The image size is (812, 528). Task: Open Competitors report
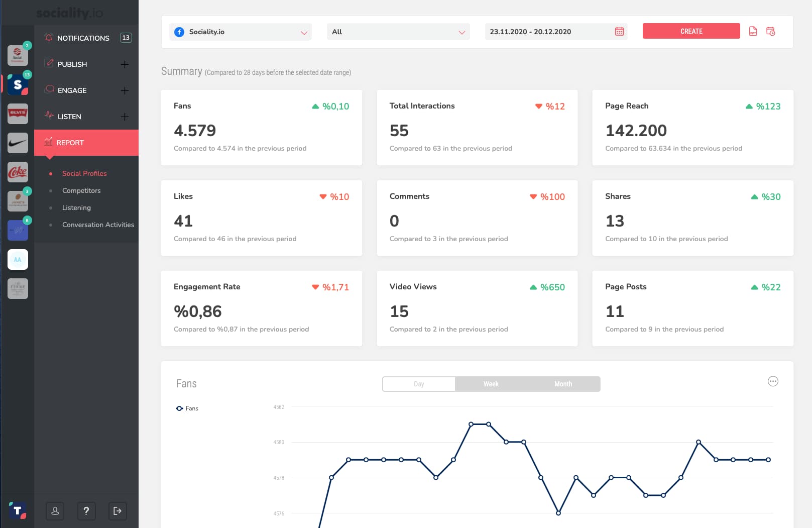pos(81,190)
